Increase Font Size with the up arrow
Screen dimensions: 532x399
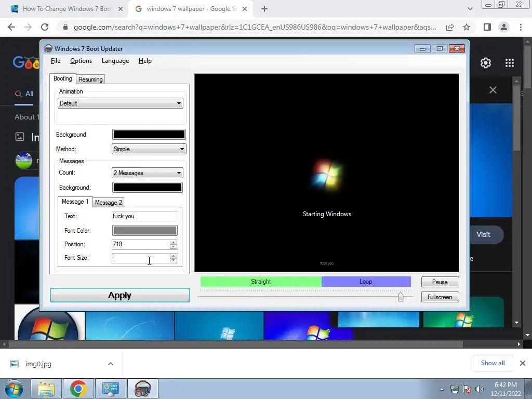(174, 256)
